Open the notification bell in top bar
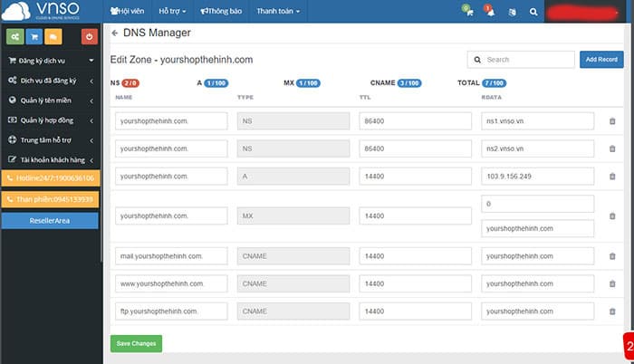The height and width of the screenshot is (364, 634). coord(490,11)
